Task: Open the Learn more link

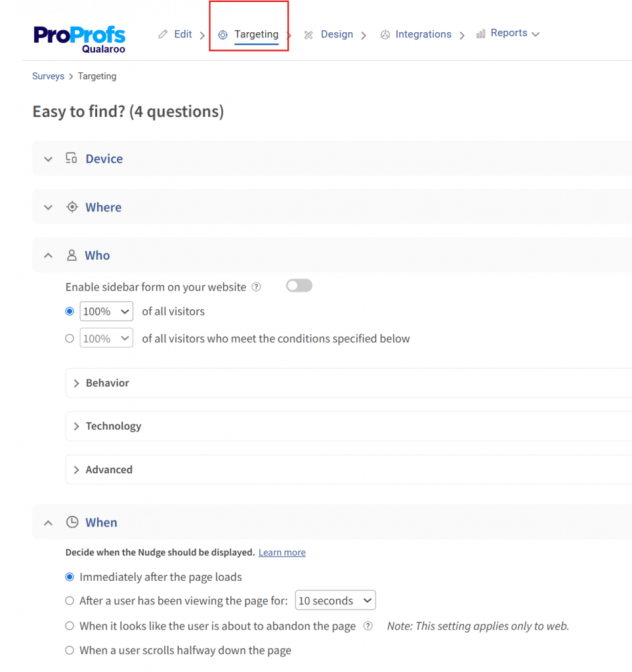Action: pos(282,552)
